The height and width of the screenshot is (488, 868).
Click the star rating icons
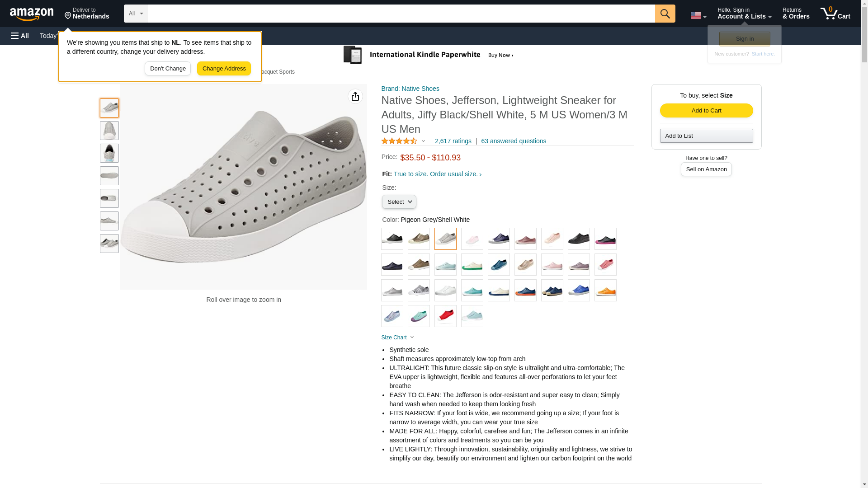[399, 141]
